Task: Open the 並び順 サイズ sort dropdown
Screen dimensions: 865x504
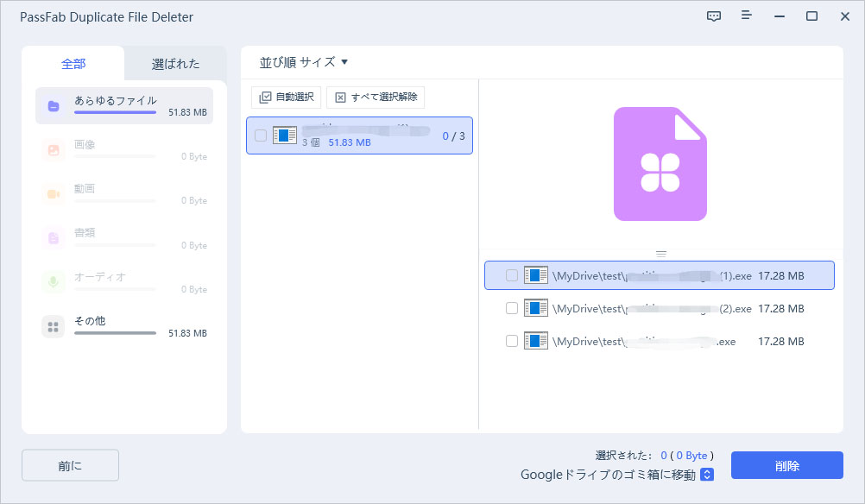Action: pos(304,62)
